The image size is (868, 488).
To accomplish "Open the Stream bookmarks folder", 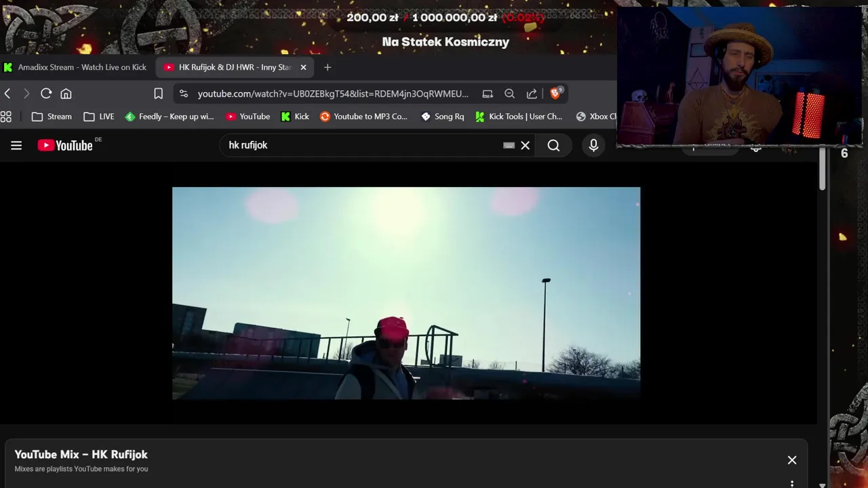I will pos(52,117).
